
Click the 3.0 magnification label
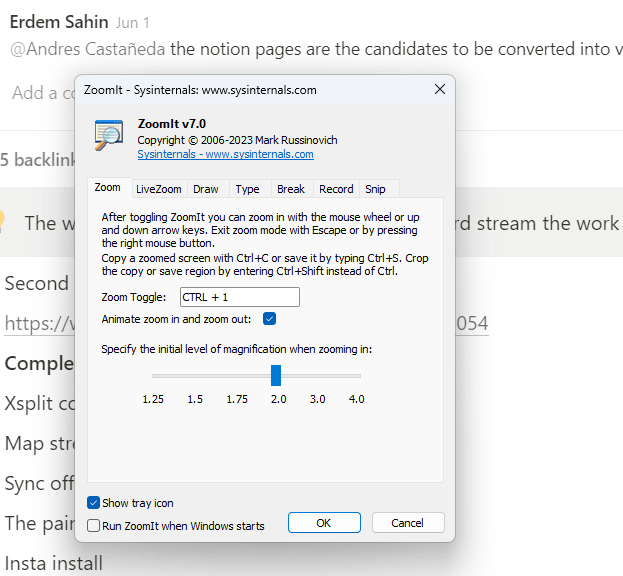pyautogui.click(x=317, y=399)
